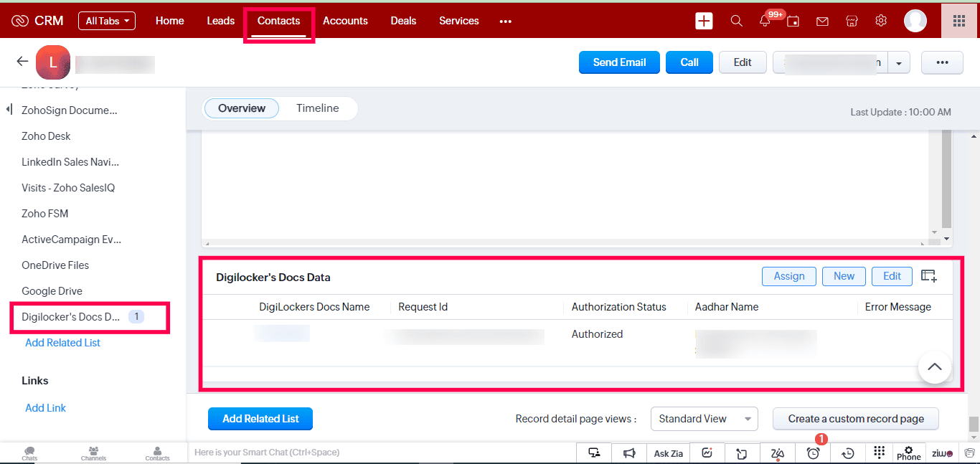This screenshot has width=980, height=464.
Task: Open ZohoSign Documents related list
Action: point(70,110)
